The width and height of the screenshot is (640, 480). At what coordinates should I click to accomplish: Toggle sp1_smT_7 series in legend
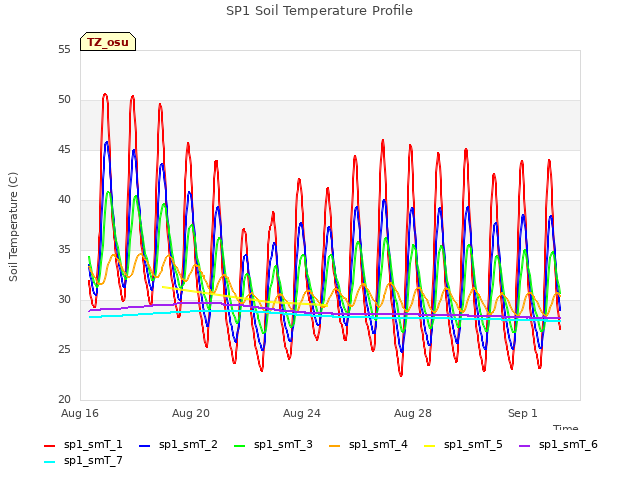coord(83,460)
